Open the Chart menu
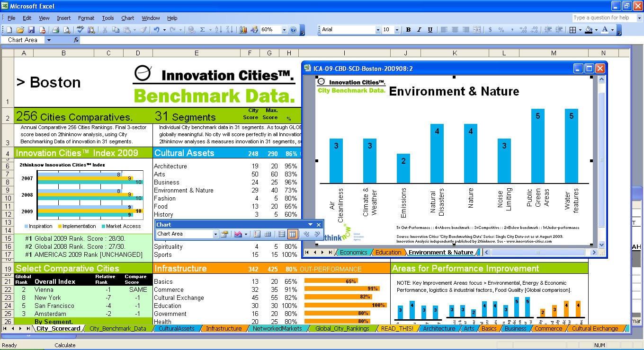The image size is (644, 350). coord(127,18)
